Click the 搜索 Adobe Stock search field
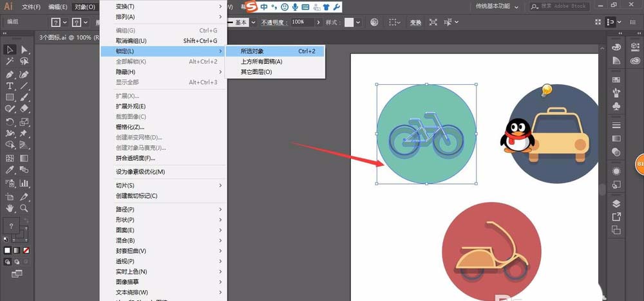This screenshot has width=644, height=301. pyautogui.click(x=559, y=6)
